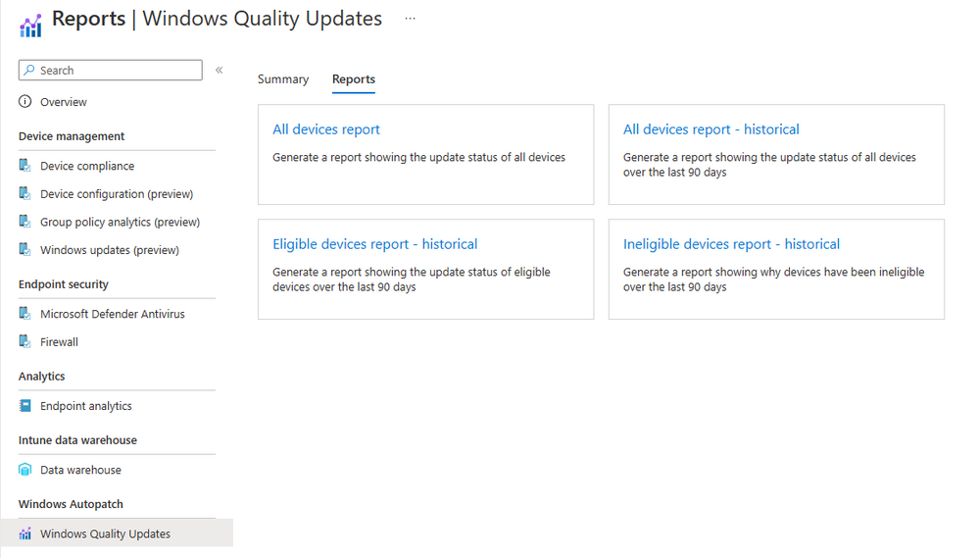Open the Firewall report
980x558 pixels.
(x=60, y=342)
